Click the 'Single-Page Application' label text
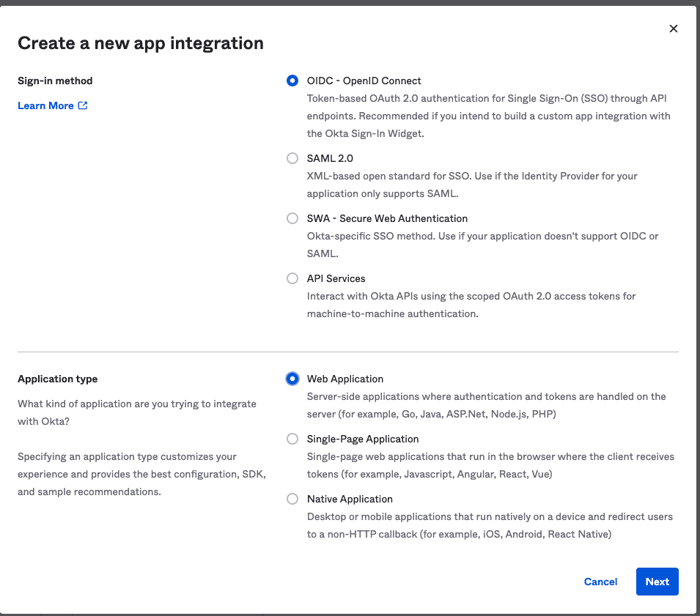The width and height of the screenshot is (700, 616). [x=363, y=439]
